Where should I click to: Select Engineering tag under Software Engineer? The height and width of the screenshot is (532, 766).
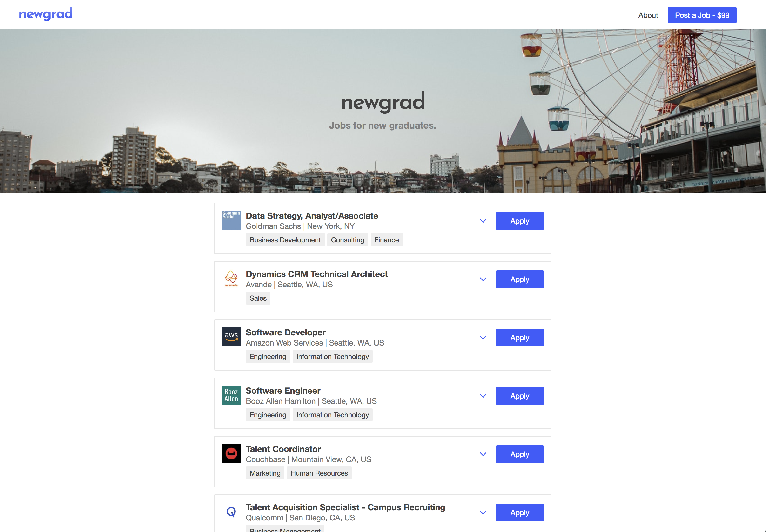pos(268,415)
